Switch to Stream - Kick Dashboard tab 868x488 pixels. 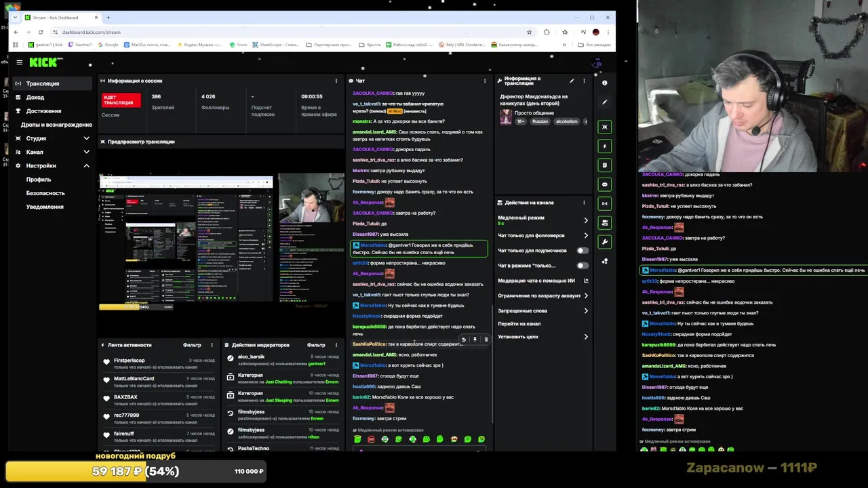point(61,18)
